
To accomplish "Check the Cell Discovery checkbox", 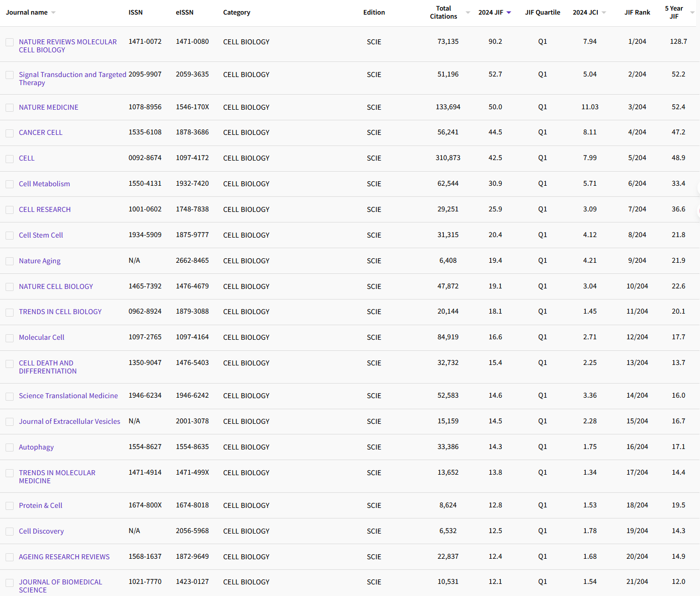I will pyautogui.click(x=10, y=532).
